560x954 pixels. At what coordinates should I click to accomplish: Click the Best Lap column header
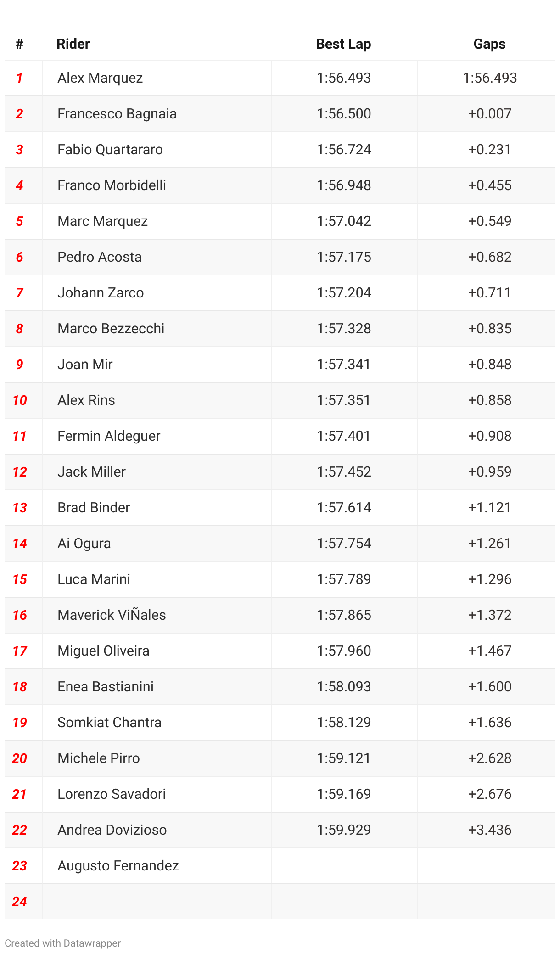pos(343,44)
